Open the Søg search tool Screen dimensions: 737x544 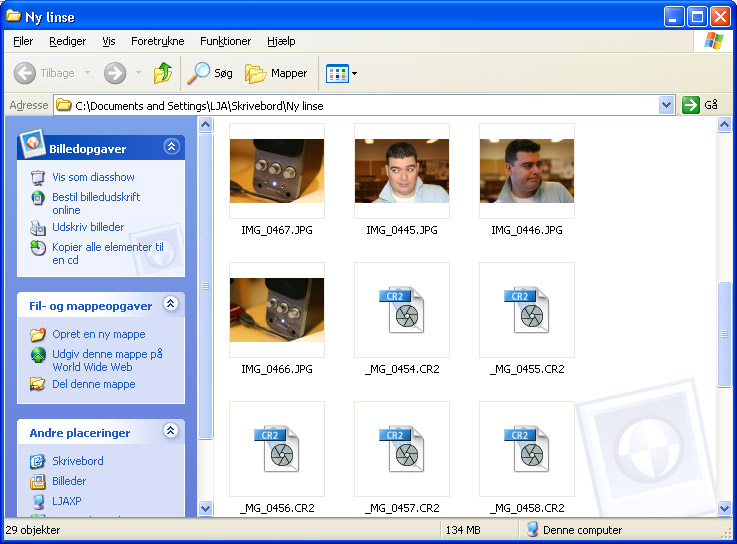coord(211,73)
